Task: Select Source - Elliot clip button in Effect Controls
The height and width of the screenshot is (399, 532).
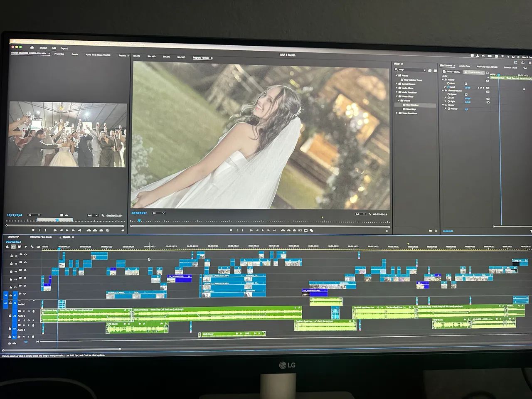Action: (452, 72)
